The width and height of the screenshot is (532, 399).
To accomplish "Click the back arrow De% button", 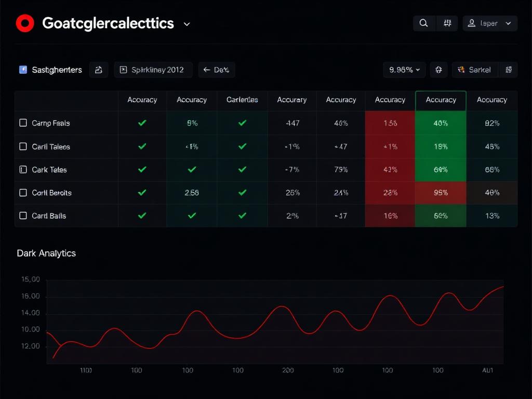I will tap(217, 70).
